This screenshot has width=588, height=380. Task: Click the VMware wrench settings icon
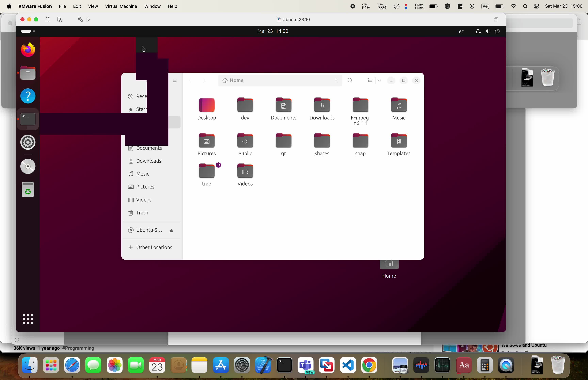[x=80, y=19]
